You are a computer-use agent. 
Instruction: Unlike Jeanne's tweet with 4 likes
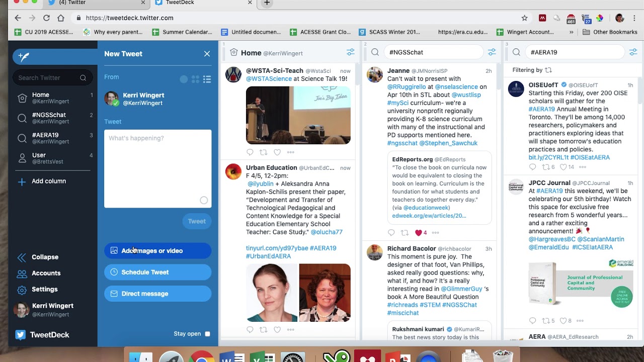coord(421,233)
